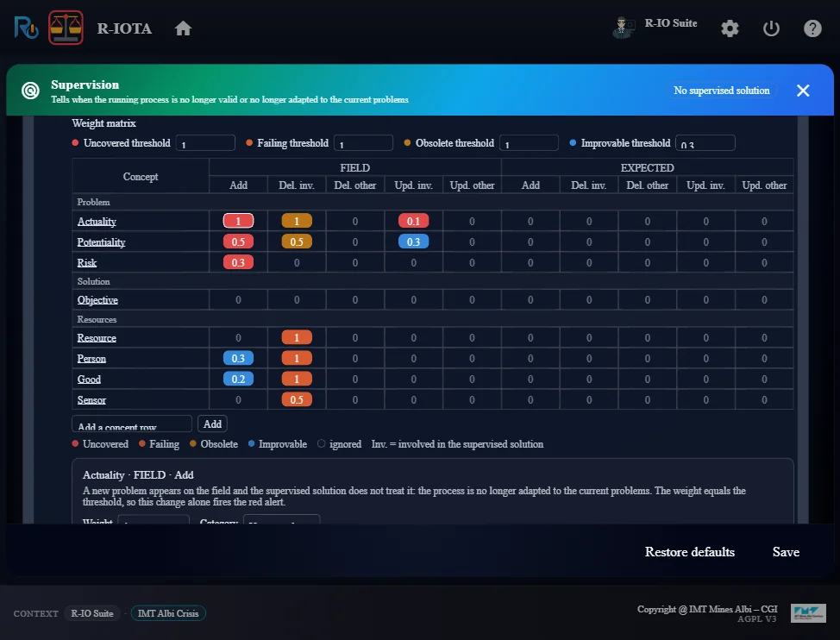
Task: Click the R-IO Suite user name
Action: [x=671, y=23]
